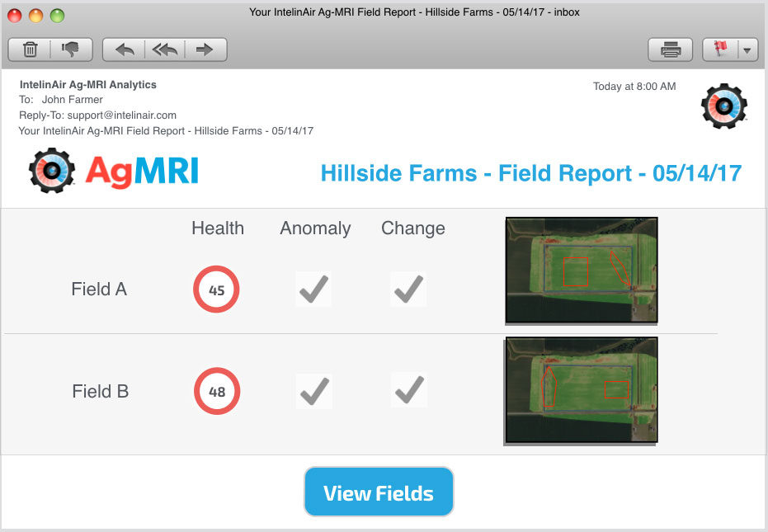The height and width of the screenshot is (532, 768).
Task: Reply to the sender using the single arrow
Action: point(125,49)
